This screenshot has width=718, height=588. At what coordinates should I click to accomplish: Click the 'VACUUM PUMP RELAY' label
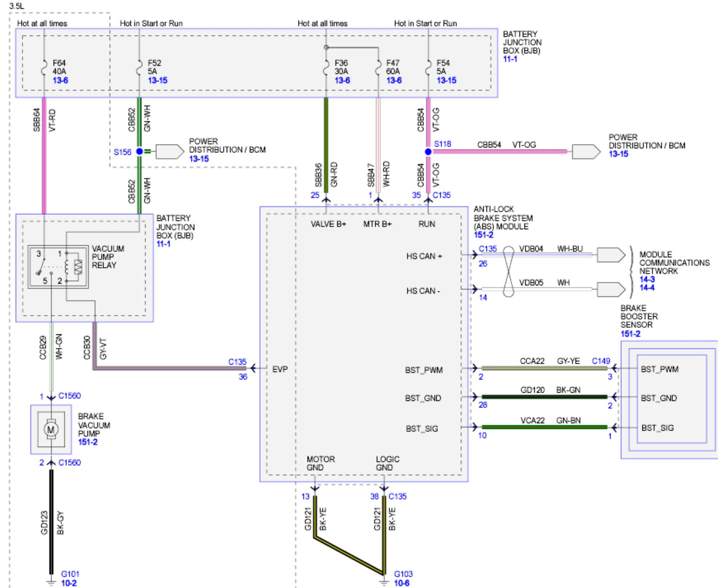coord(108,257)
